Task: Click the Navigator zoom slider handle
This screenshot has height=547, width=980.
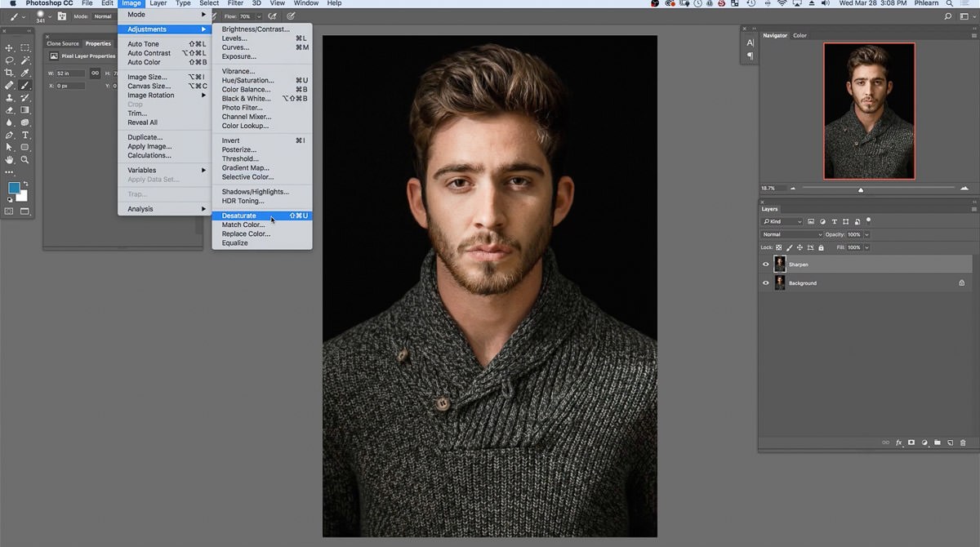Action: pos(860,189)
